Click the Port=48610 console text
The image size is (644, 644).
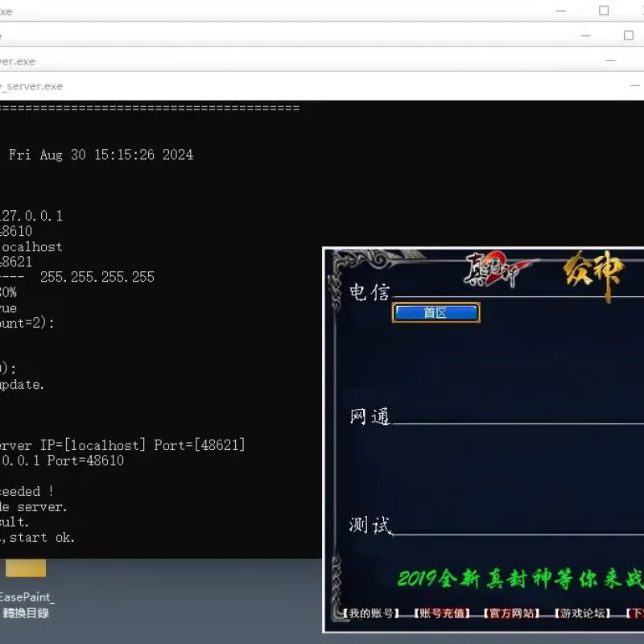pos(85,460)
